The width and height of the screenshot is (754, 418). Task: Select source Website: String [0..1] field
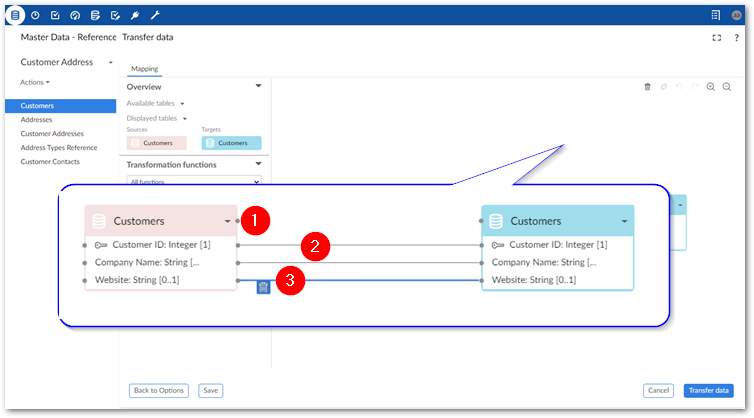(137, 280)
